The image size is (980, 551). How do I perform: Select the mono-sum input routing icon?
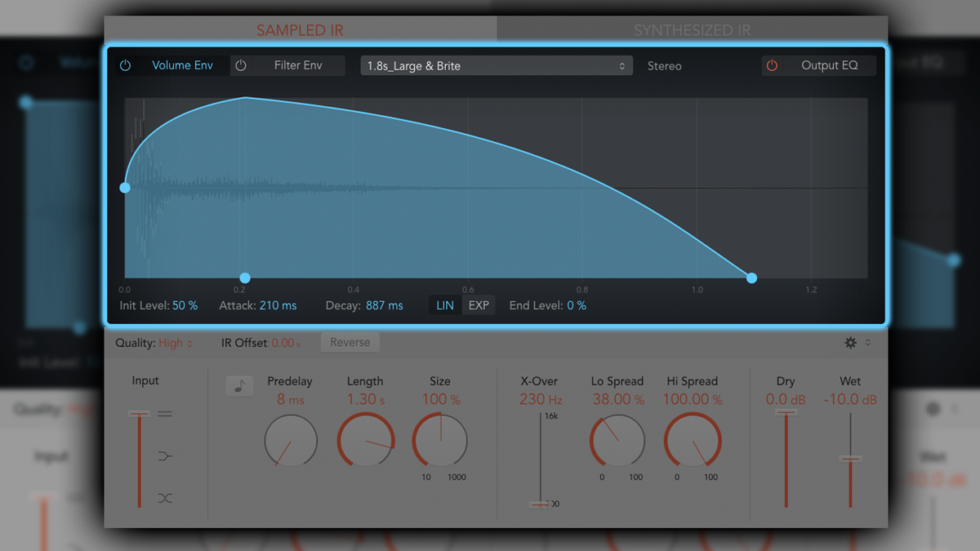click(x=163, y=455)
